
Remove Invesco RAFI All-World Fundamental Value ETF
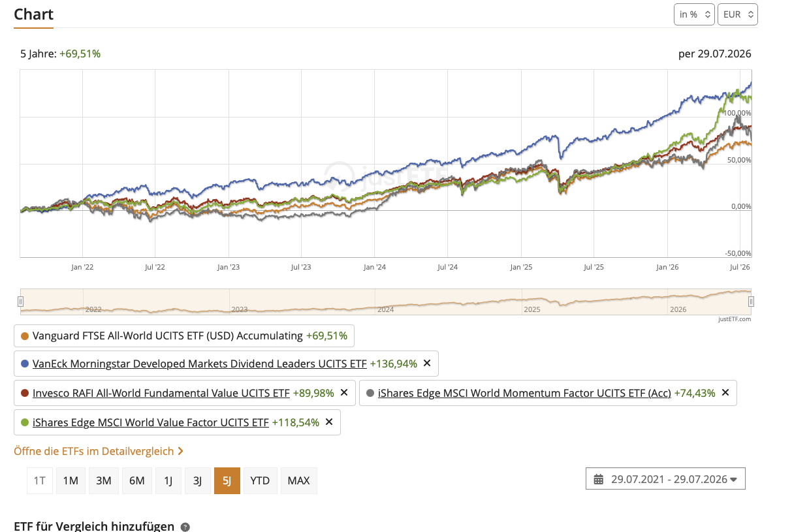pyautogui.click(x=344, y=393)
